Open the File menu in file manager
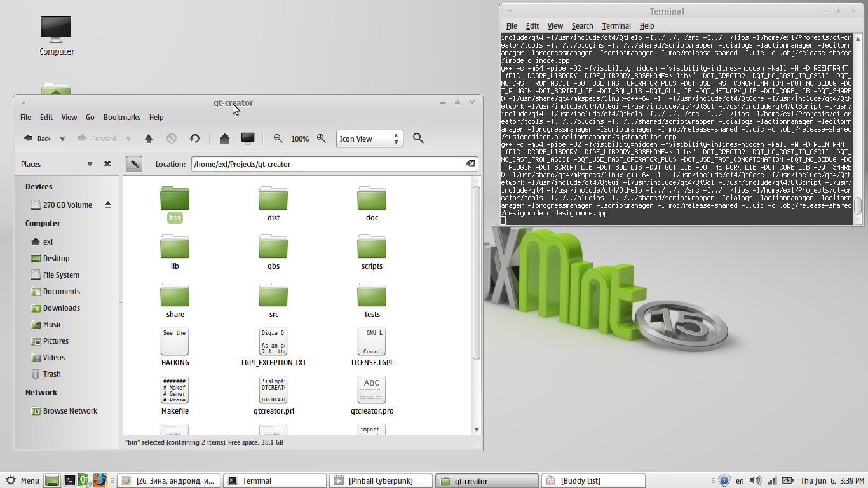Screen dimensions: 868x488 pos(25,117)
